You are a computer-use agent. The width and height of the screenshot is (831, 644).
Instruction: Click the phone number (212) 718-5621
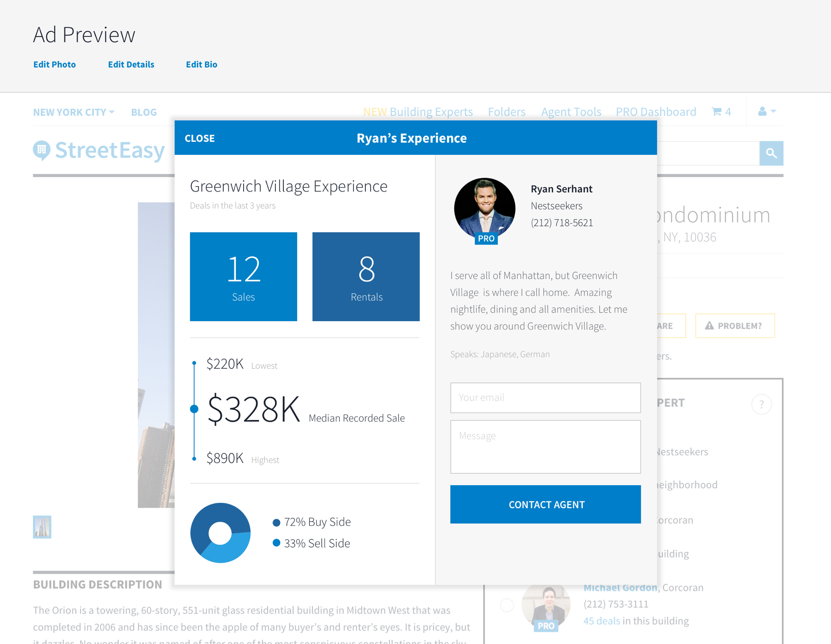click(562, 223)
